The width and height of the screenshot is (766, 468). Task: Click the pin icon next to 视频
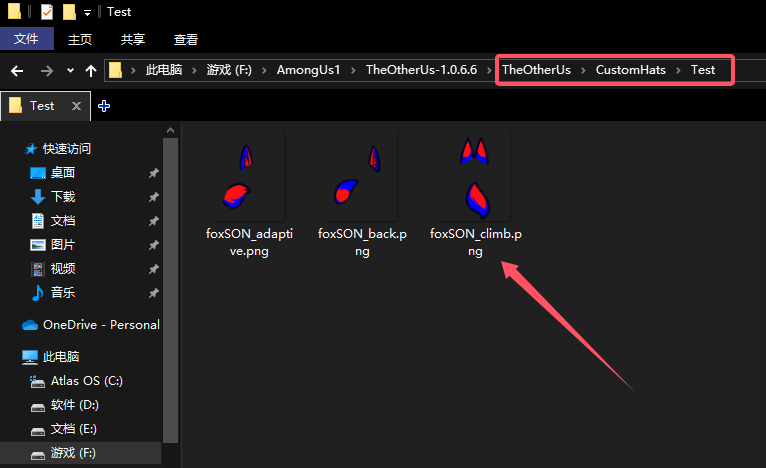pos(153,269)
